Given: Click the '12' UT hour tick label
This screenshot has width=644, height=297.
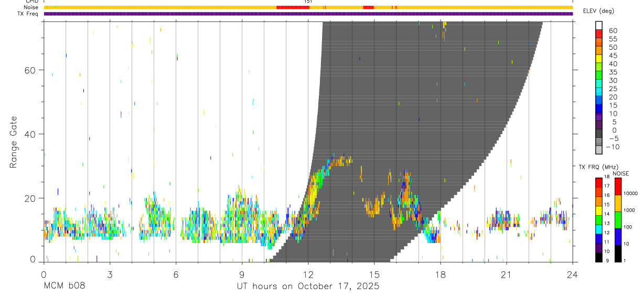Looking at the screenshot, I should [308, 274].
